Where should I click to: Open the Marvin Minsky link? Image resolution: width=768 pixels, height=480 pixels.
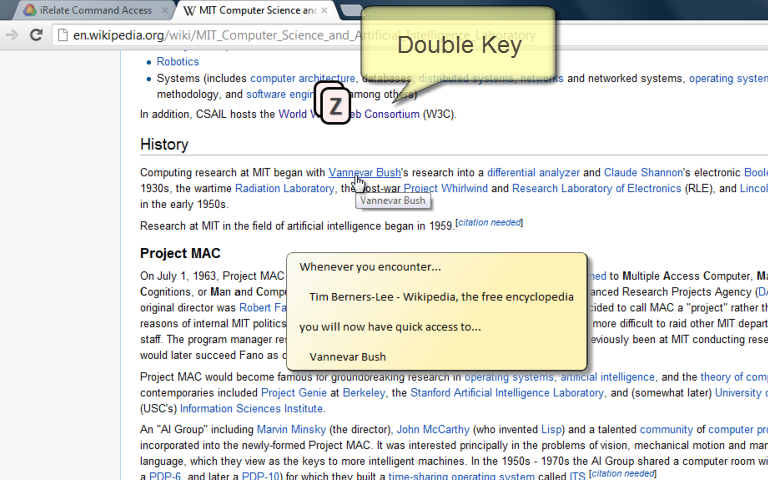(x=291, y=430)
